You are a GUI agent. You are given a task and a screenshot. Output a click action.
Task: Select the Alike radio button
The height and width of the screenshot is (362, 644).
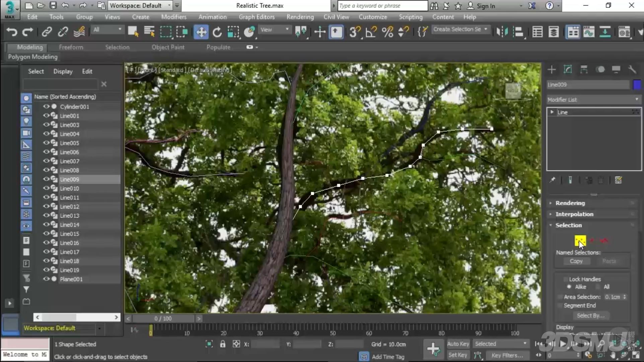[569, 287]
